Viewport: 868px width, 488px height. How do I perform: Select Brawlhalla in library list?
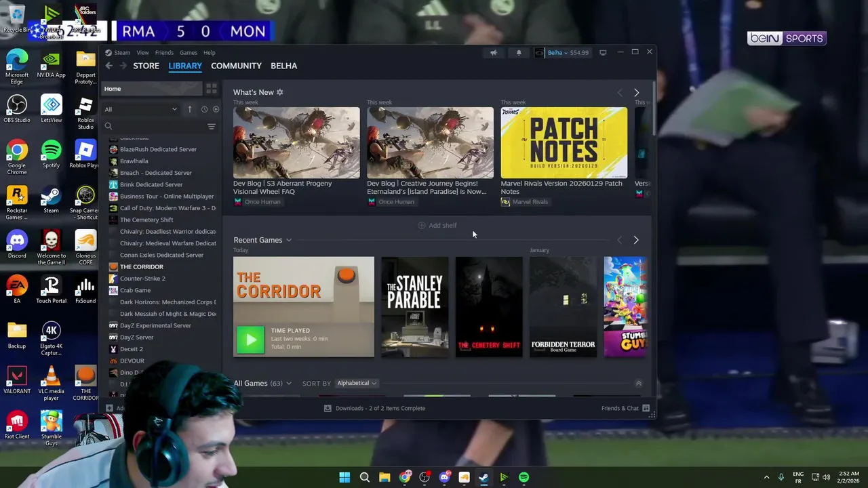coord(134,161)
